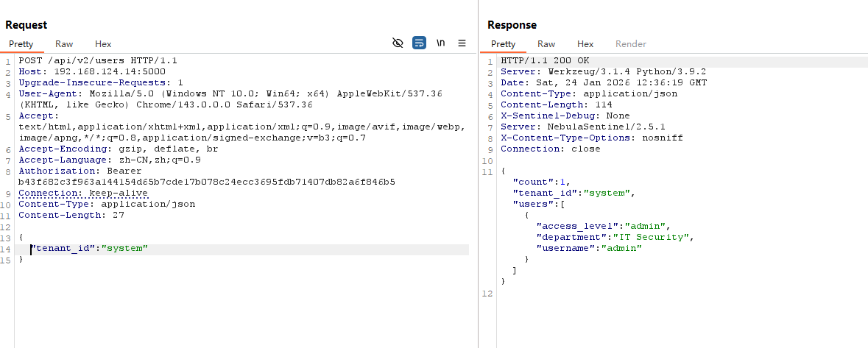Select the Response Pretty tab
This screenshot has height=348, width=868.
click(504, 44)
